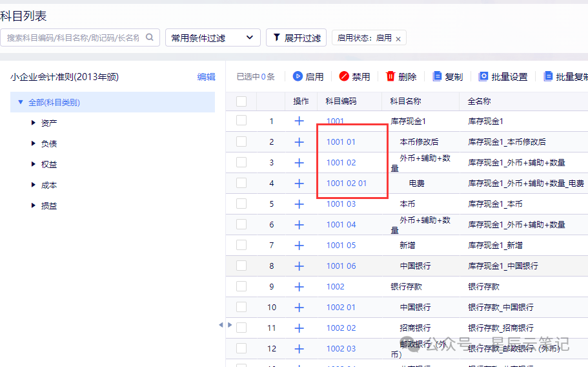Click the 科目名称 column header
588x367 pixels.
coord(405,101)
